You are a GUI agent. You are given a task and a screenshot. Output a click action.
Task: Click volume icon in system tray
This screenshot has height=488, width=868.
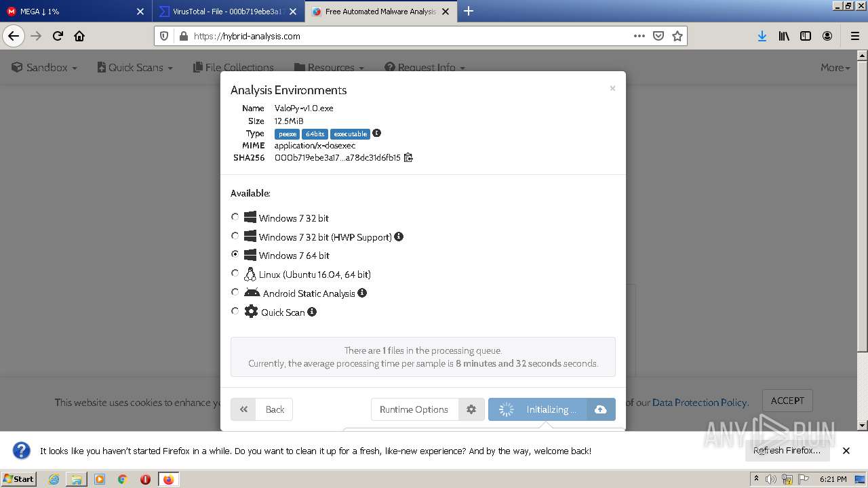771,479
